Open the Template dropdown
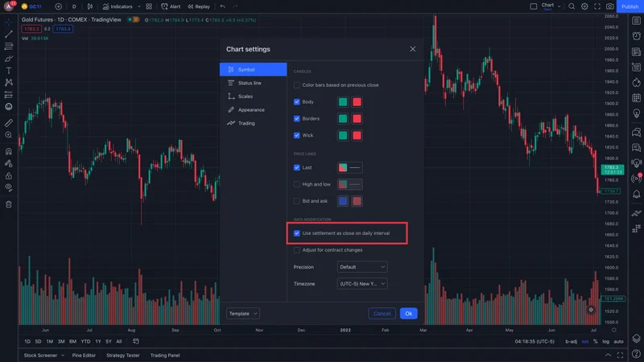The height and width of the screenshot is (362, 644). pyautogui.click(x=243, y=314)
